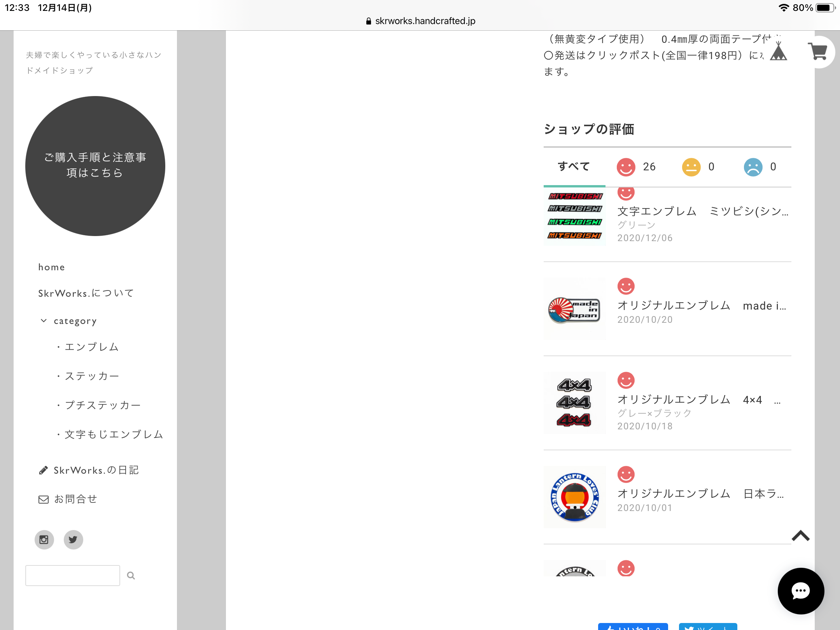The width and height of the screenshot is (840, 630).
Task: Click the search magnifier icon
Action: (x=131, y=575)
